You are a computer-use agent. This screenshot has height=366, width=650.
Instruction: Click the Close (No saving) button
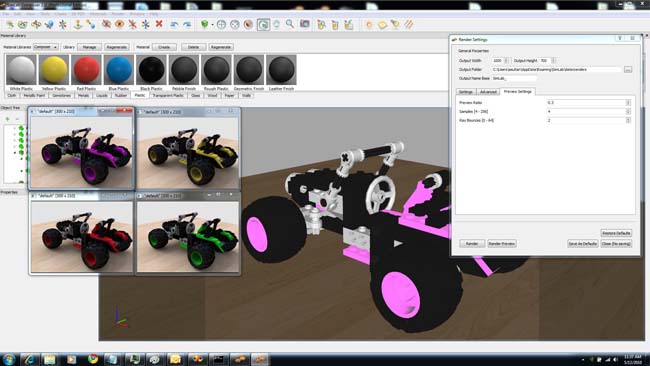616,244
